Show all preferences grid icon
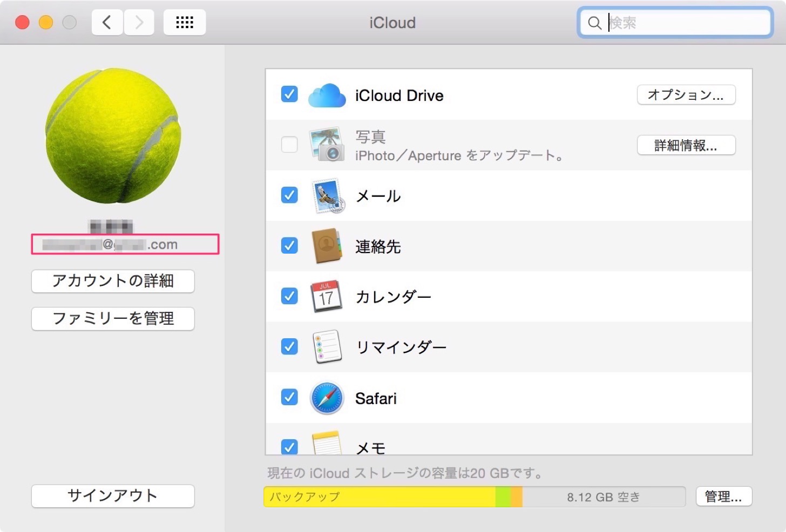 (185, 22)
